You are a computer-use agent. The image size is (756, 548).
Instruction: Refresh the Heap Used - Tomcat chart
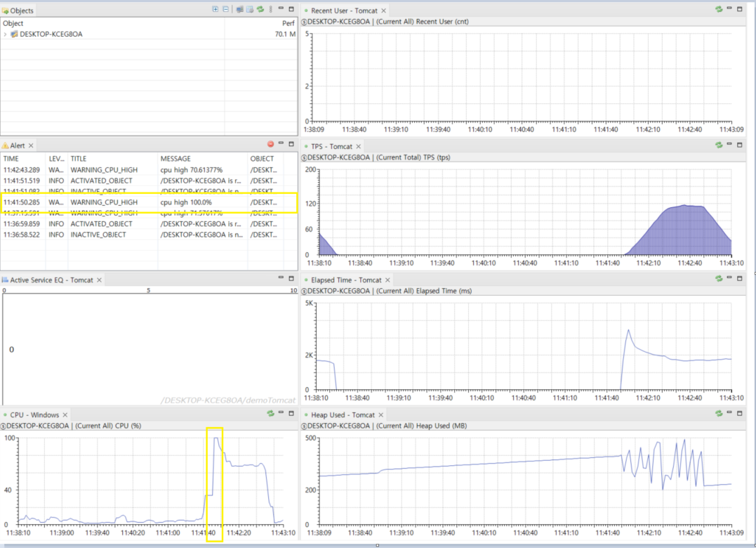coord(718,413)
